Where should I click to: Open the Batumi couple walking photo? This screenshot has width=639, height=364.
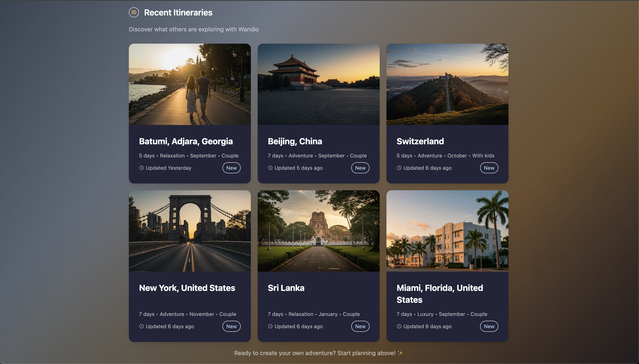(190, 84)
